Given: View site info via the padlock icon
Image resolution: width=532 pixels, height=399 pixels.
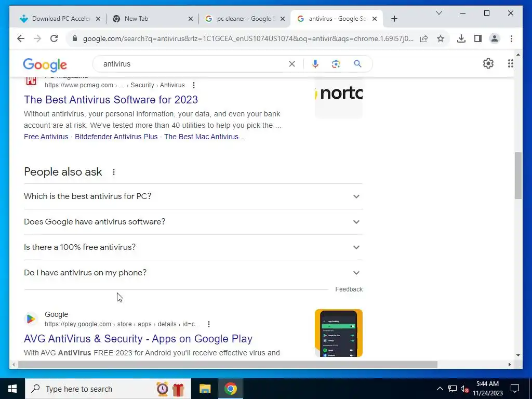Looking at the screenshot, I should pyautogui.click(x=75, y=38).
